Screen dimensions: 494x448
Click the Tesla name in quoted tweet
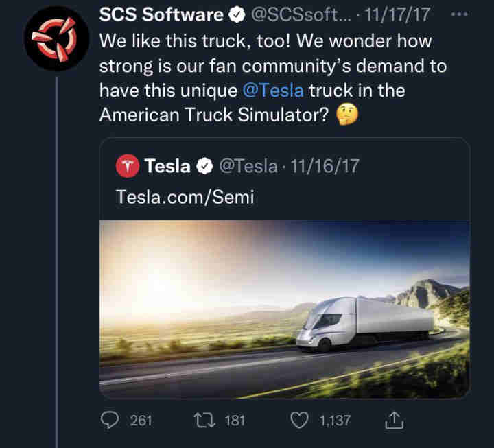(167, 166)
